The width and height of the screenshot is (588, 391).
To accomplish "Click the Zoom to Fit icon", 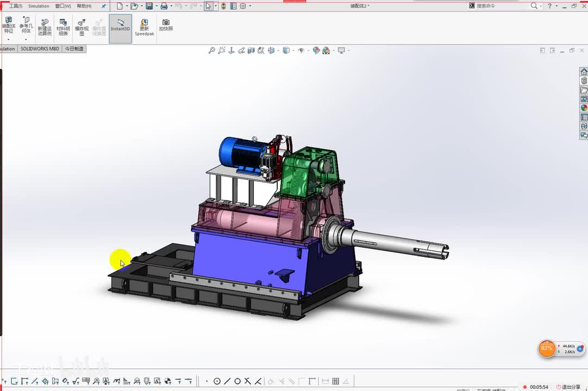I will tap(212, 51).
